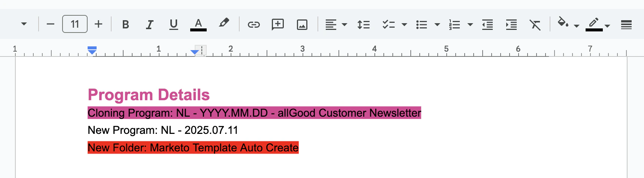
Task: Decrease the paragraph indent
Action: tap(487, 25)
